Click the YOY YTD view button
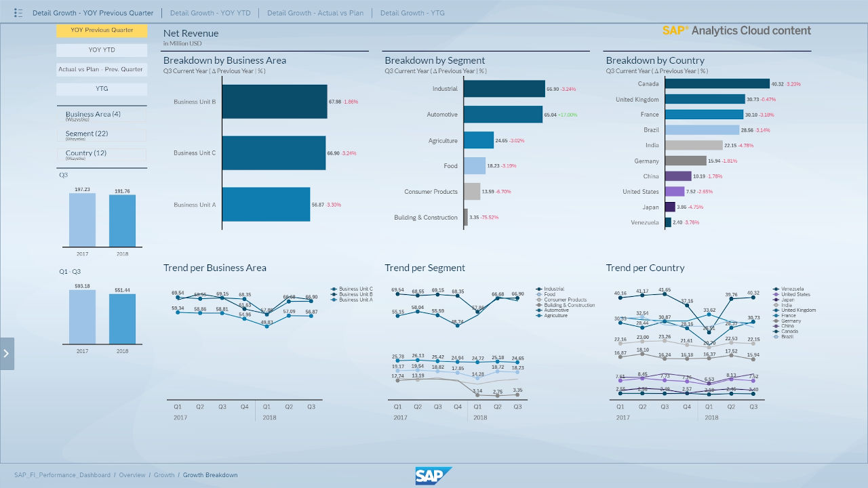This screenshot has height=488, width=868. (x=102, y=49)
